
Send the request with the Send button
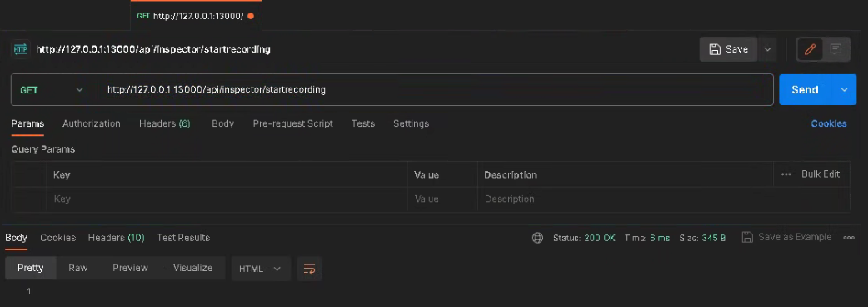(805, 90)
